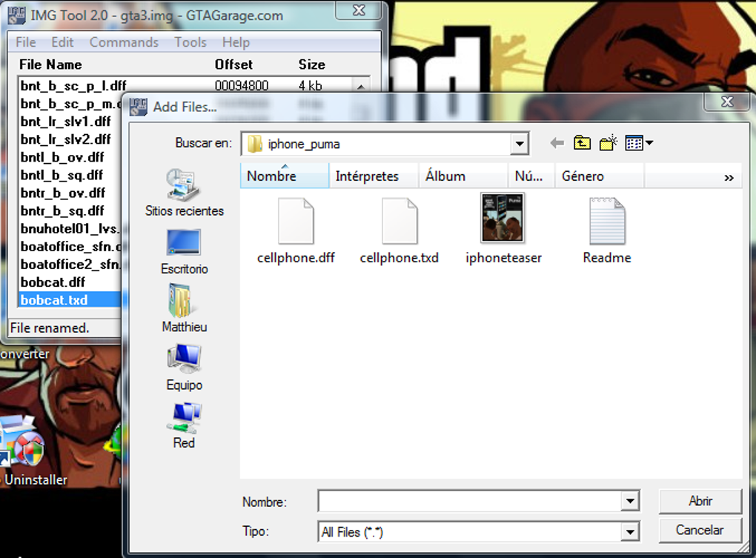Image resolution: width=756 pixels, height=558 pixels.
Task: Go to Escritorio in places bar
Action: pos(184,251)
